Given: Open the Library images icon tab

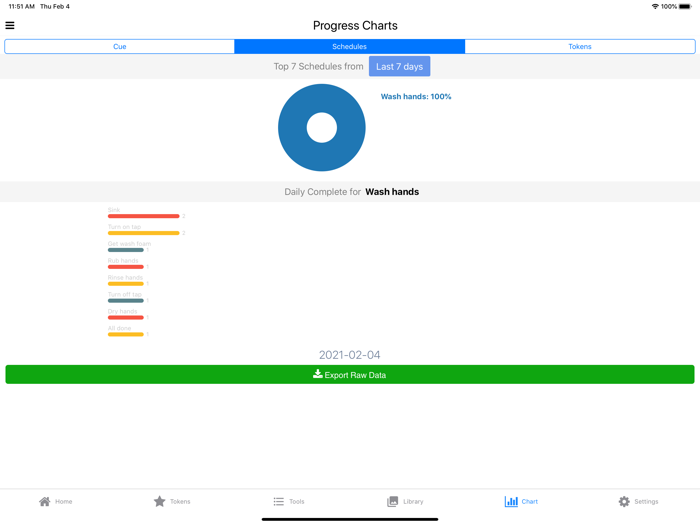Looking at the screenshot, I should (x=392, y=501).
